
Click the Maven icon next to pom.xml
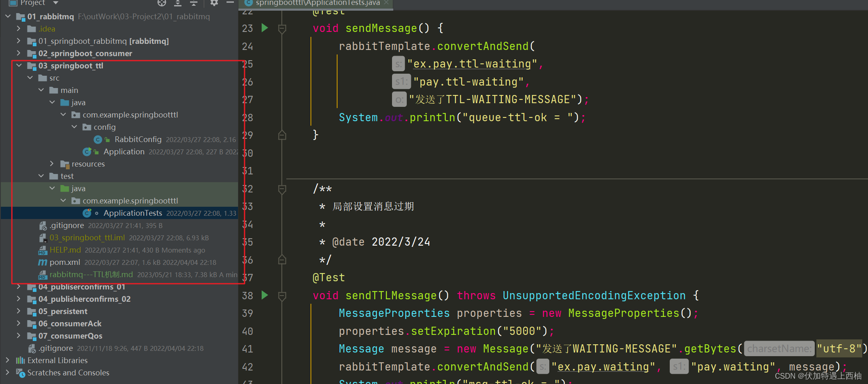tap(43, 262)
